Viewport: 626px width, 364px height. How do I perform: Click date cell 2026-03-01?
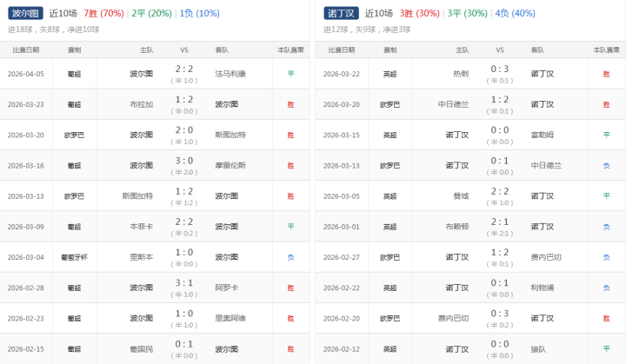(x=342, y=227)
